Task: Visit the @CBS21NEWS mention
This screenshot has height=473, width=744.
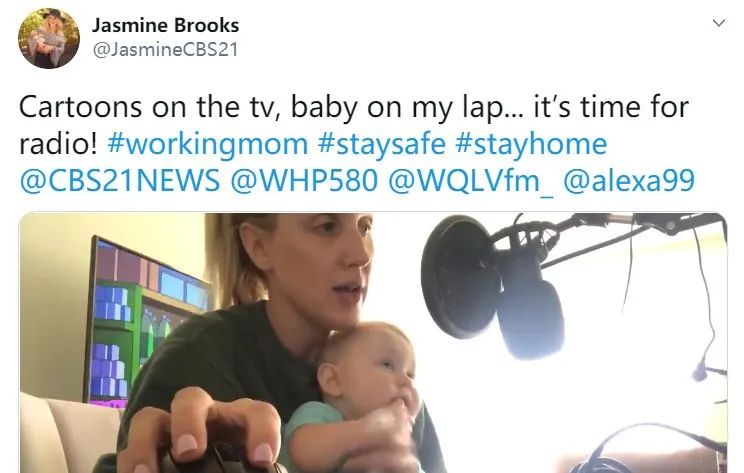Action: [x=120, y=181]
